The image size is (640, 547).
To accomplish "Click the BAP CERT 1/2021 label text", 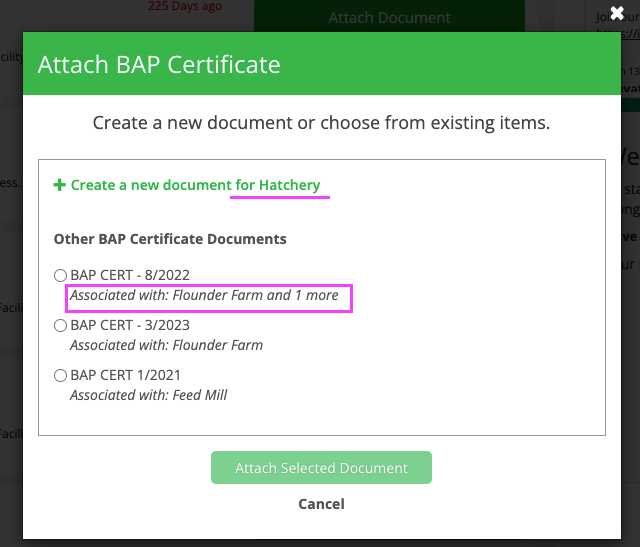I will tap(125, 375).
